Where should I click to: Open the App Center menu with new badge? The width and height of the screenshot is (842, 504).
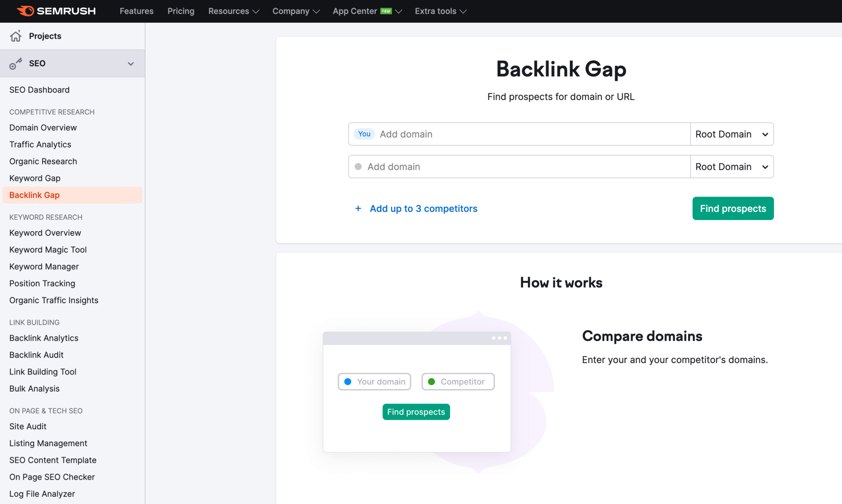pos(367,11)
